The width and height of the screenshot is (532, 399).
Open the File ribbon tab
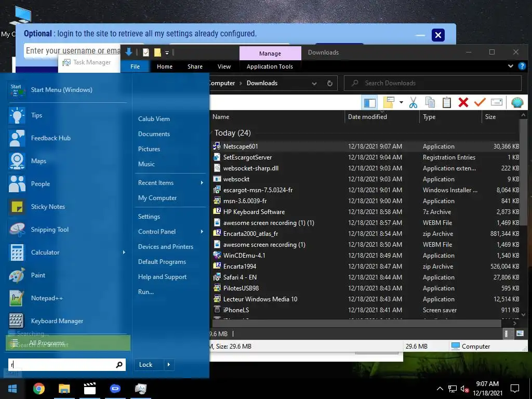[x=135, y=66]
